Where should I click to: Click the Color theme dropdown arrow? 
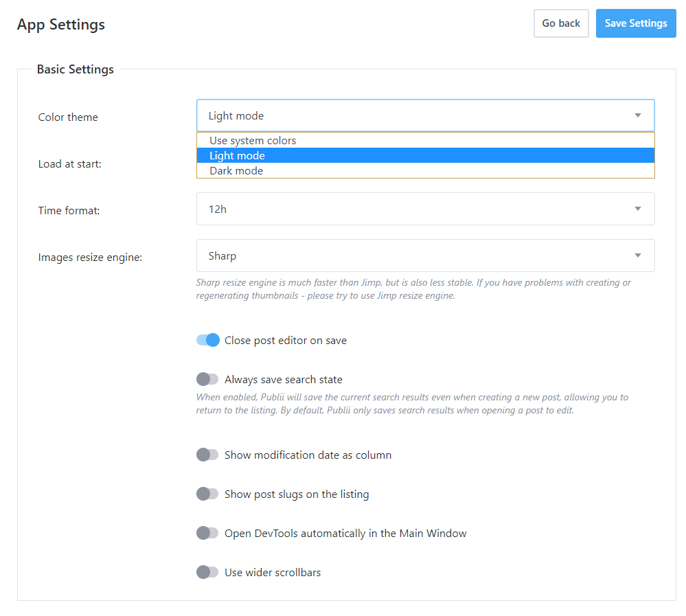pos(637,115)
